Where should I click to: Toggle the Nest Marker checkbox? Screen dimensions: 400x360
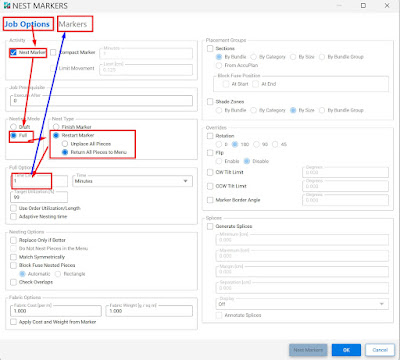pos(13,53)
